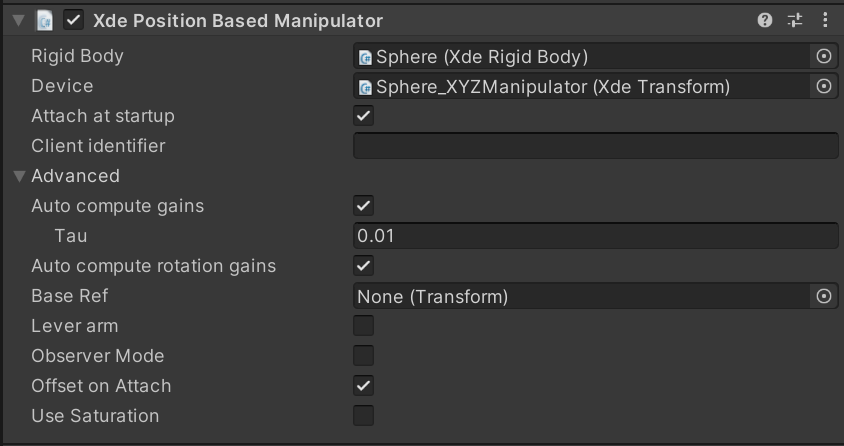Enable the Lever arm checkbox
Viewport: 844px width, 446px height.
click(x=363, y=325)
